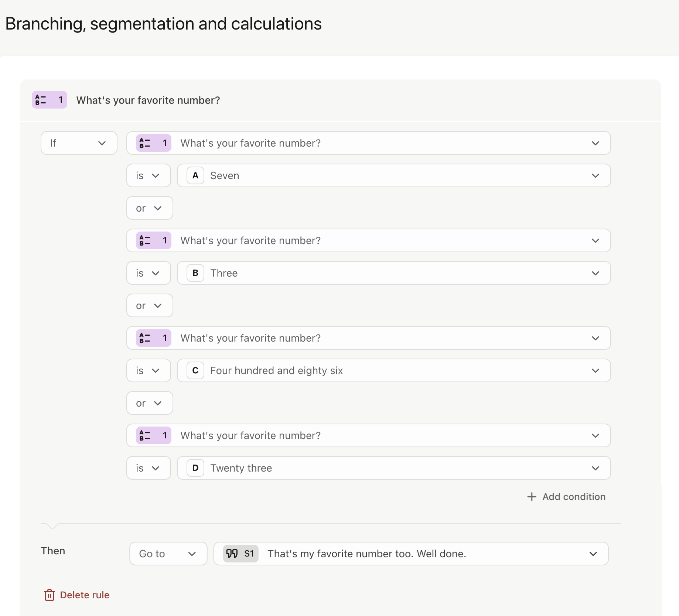Click the 'Then' label
Viewport: 679px width, 616px height.
click(53, 551)
